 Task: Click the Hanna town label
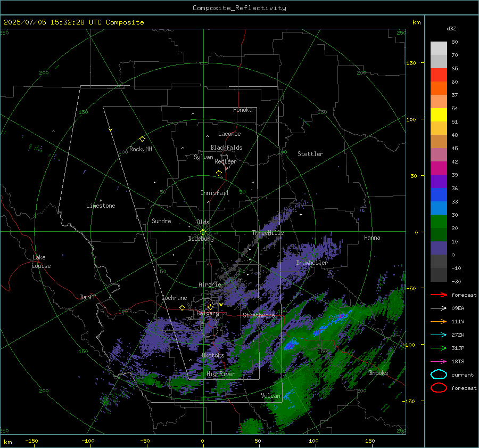pos(372,238)
